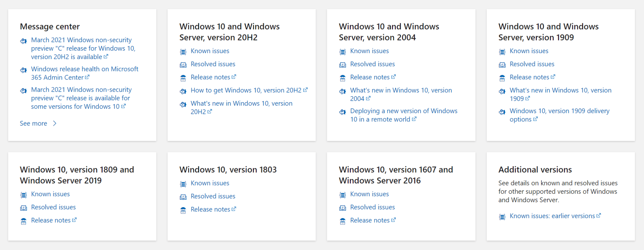Click the Release notes icon under version 1909

pyautogui.click(x=502, y=78)
